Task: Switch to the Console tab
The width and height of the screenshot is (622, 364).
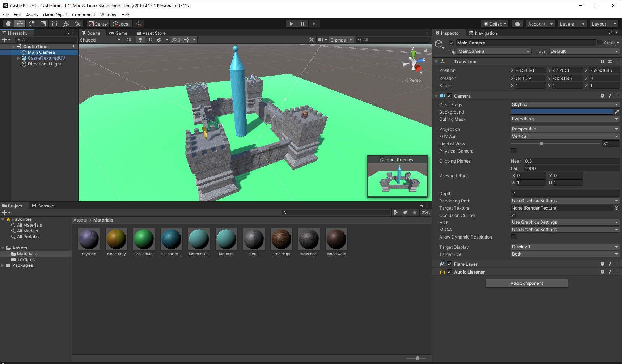Action: (x=43, y=206)
